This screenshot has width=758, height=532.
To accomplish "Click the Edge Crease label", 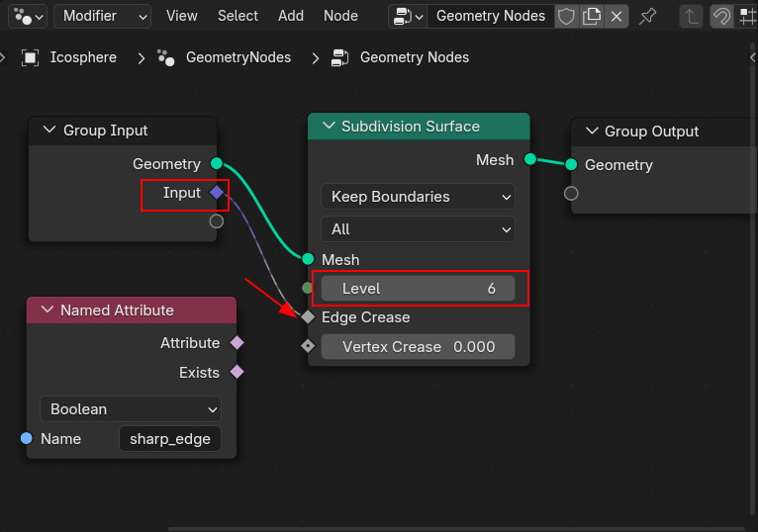I will (x=366, y=317).
